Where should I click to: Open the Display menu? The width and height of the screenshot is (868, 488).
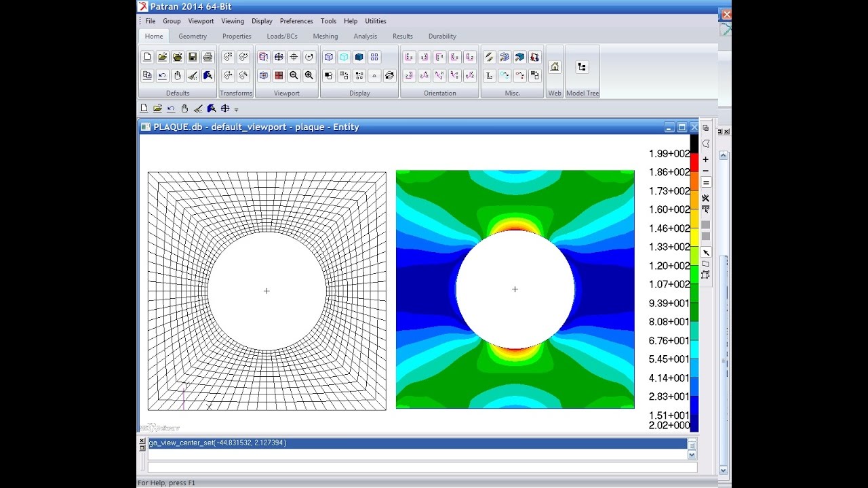[x=262, y=21]
